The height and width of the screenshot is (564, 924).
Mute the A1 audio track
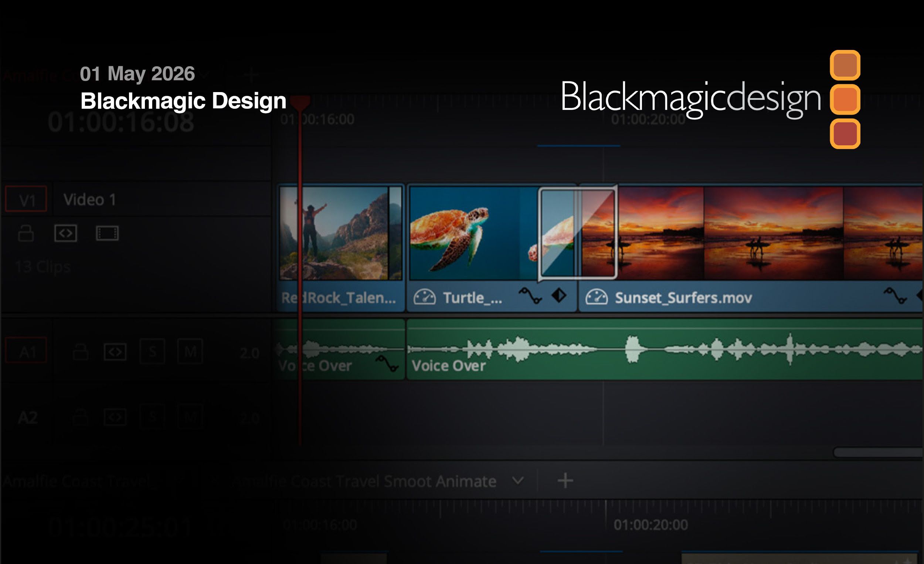coord(190,352)
